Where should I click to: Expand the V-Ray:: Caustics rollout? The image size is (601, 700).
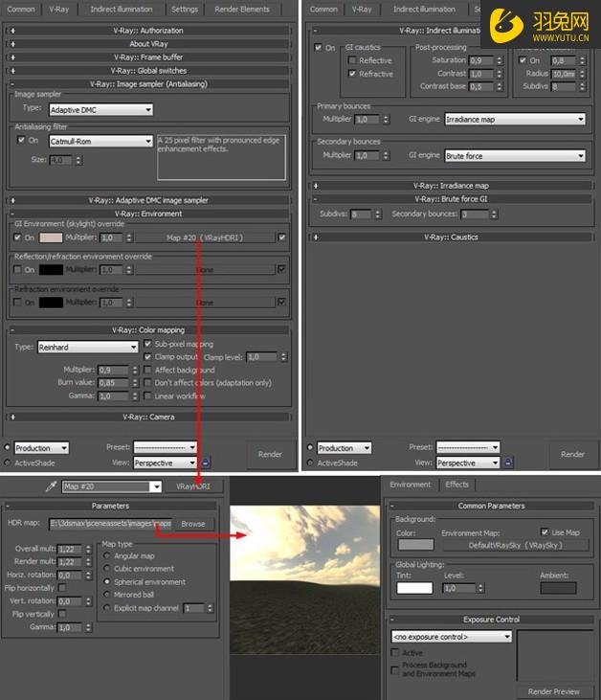coord(451,237)
